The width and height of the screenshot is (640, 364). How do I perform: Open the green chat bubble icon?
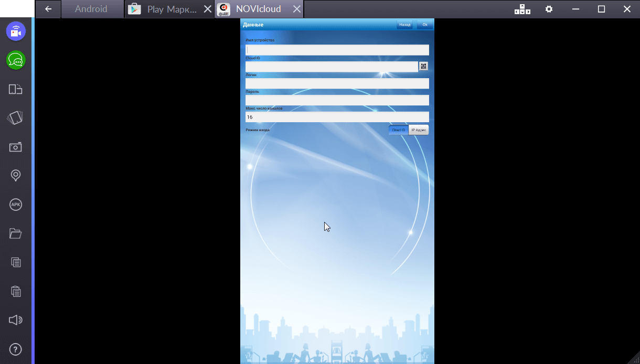(16, 60)
